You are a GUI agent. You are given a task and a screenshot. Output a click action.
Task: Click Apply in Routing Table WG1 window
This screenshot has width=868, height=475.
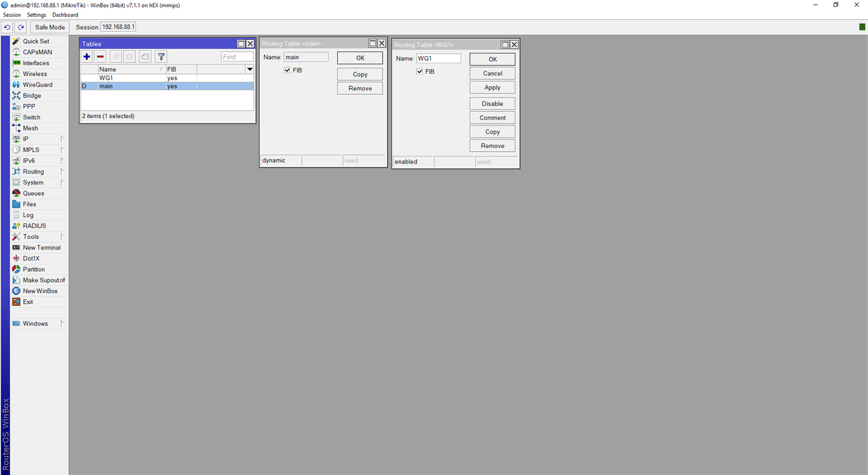tap(492, 88)
